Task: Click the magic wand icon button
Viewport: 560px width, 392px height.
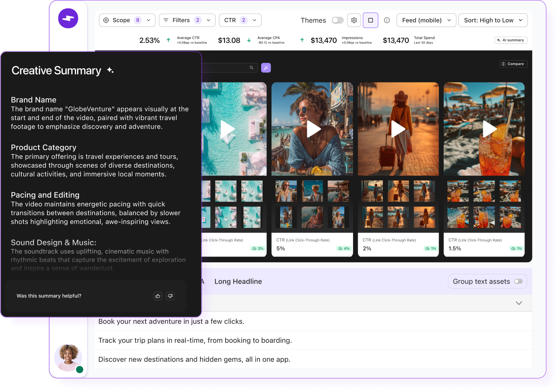Action: 266,68
